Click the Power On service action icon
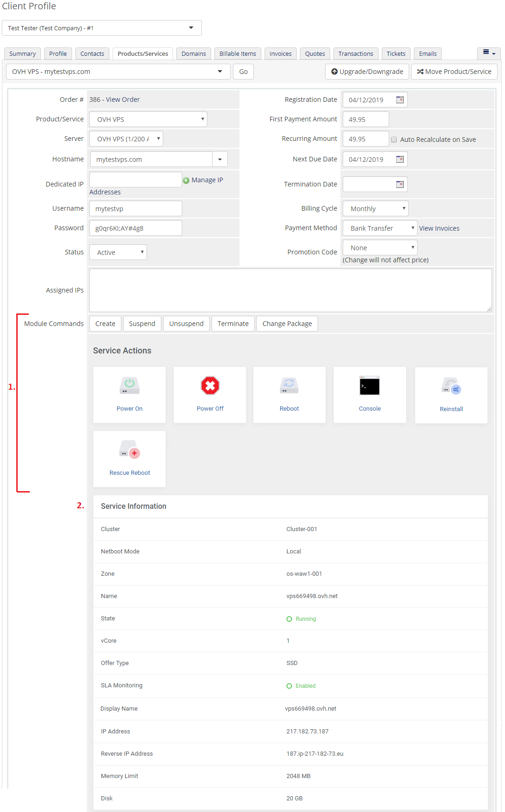The width and height of the screenshot is (505, 812). [130, 386]
